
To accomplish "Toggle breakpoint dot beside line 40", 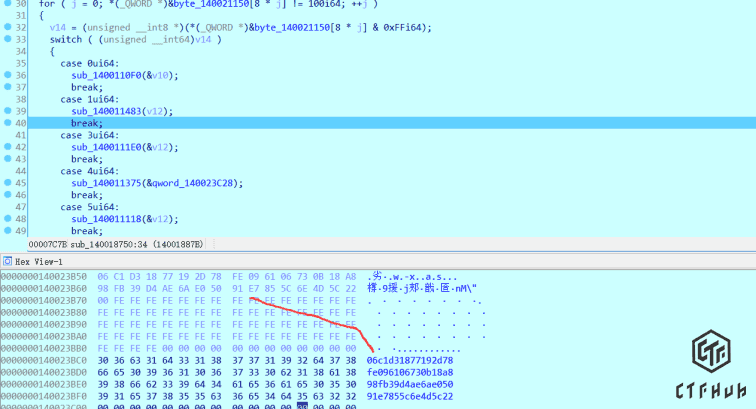I will click(x=7, y=123).
